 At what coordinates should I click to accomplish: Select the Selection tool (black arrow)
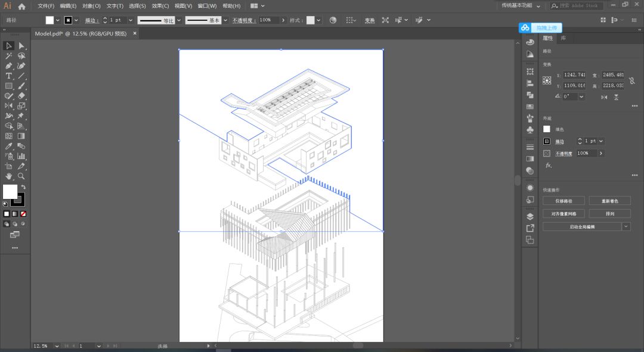[x=8, y=46]
